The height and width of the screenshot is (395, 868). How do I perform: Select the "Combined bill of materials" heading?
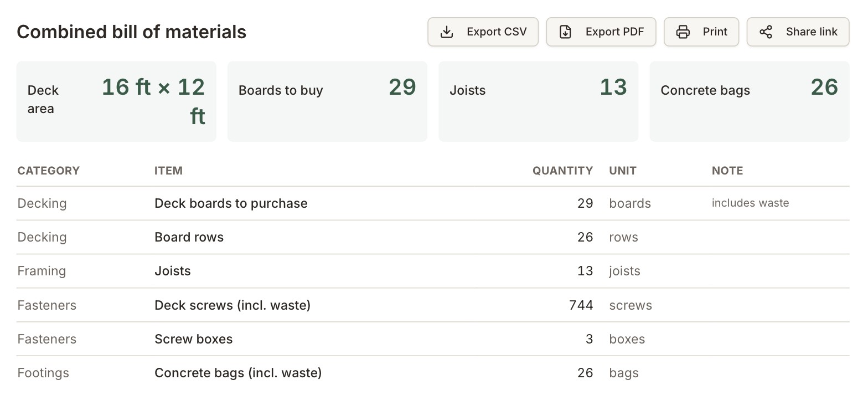(x=132, y=32)
